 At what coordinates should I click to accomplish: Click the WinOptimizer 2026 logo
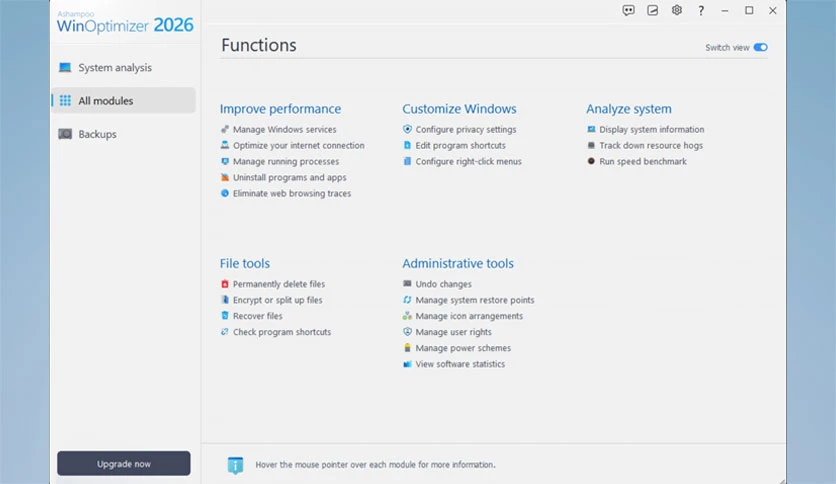tap(125, 22)
